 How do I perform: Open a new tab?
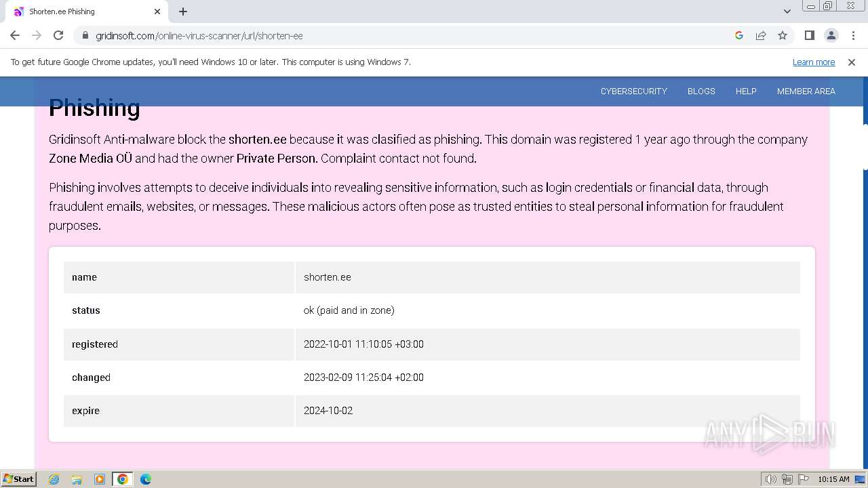[183, 12]
